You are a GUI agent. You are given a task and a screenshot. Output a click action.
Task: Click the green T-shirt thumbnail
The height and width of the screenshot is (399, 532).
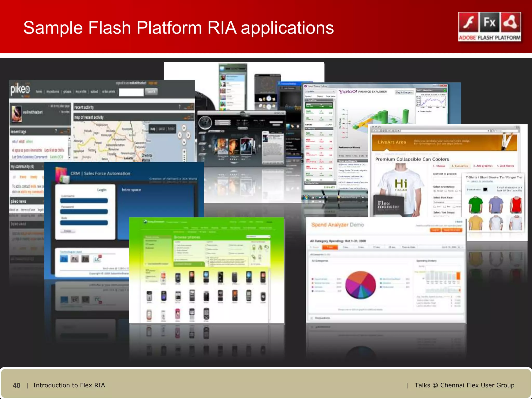[x=475, y=205]
